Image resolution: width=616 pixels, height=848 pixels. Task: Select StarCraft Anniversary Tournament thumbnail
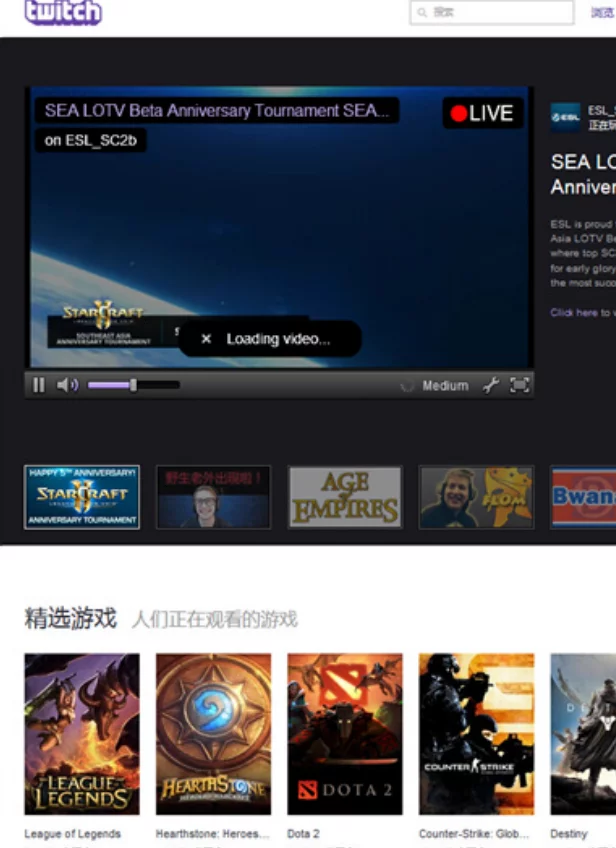point(82,497)
